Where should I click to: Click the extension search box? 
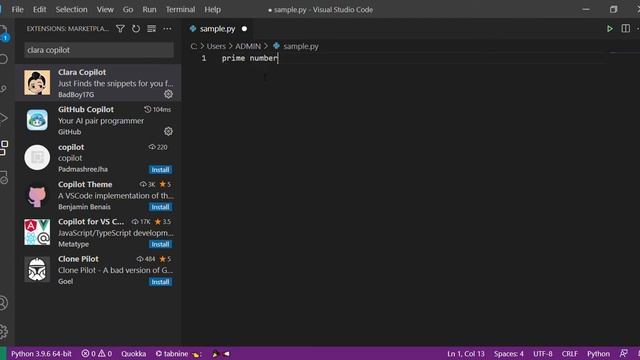click(x=99, y=50)
